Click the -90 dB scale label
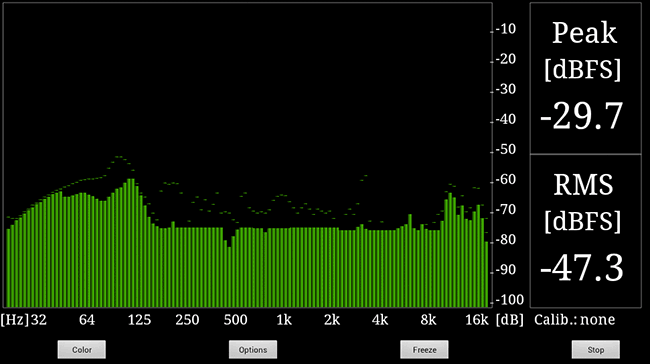The width and height of the screenshot is (650, 364). click(x=505, y=270)
